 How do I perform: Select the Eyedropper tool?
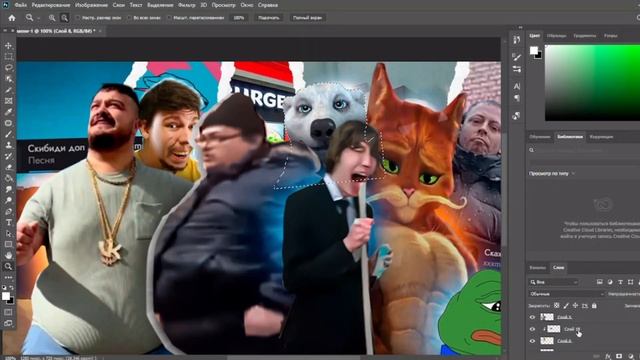click(9, 112)
